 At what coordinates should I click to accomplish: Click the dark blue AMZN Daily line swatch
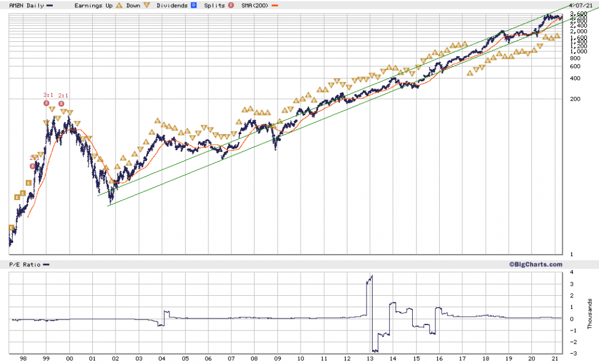coord(50,6)
